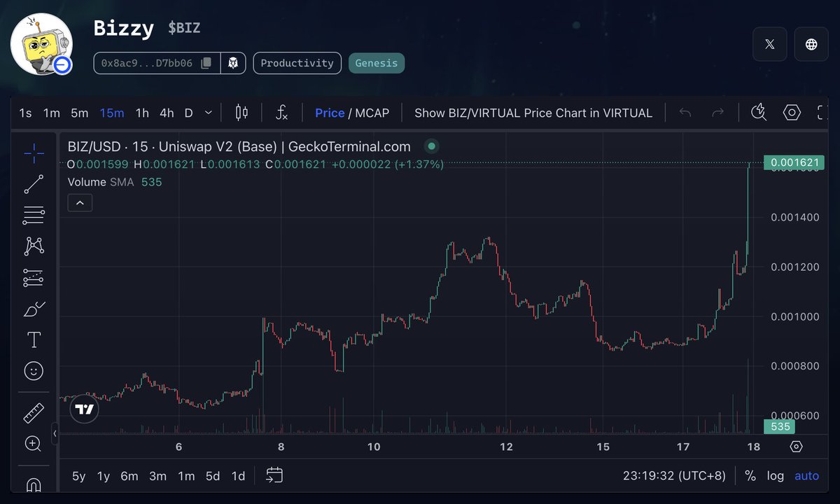Open Bizzy's website globe link
The image size is (840, 504).
tap(811, 44)
